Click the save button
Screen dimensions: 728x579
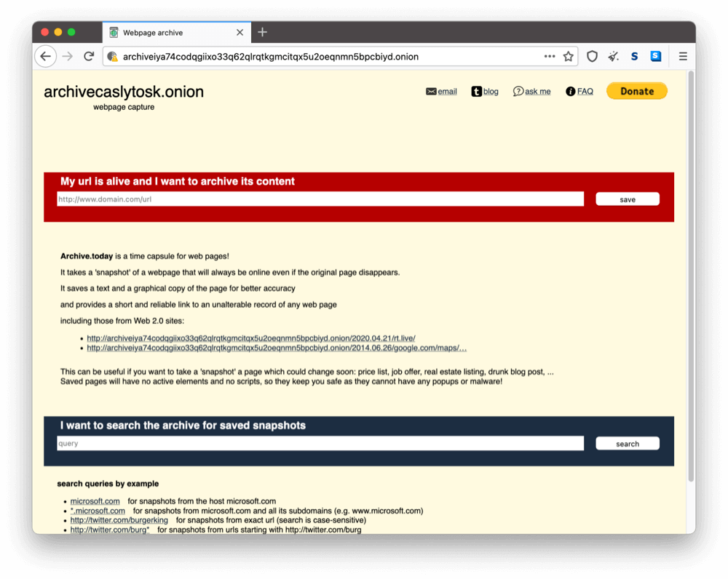pos(627,199)
